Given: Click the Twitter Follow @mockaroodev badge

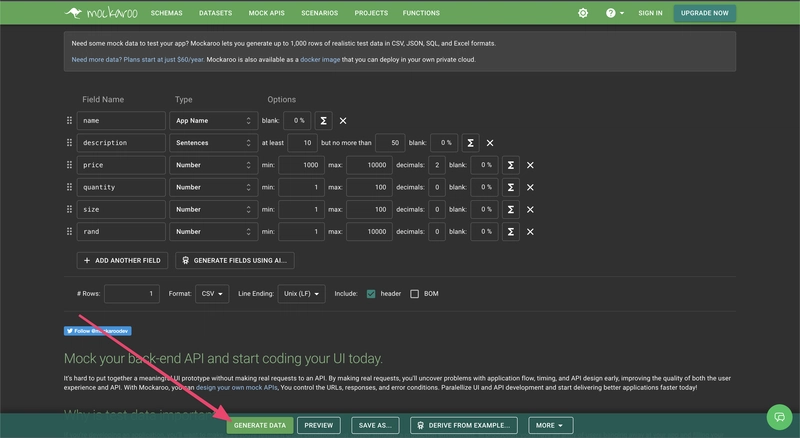Looking at the screenshot, I should pos(97,331).
